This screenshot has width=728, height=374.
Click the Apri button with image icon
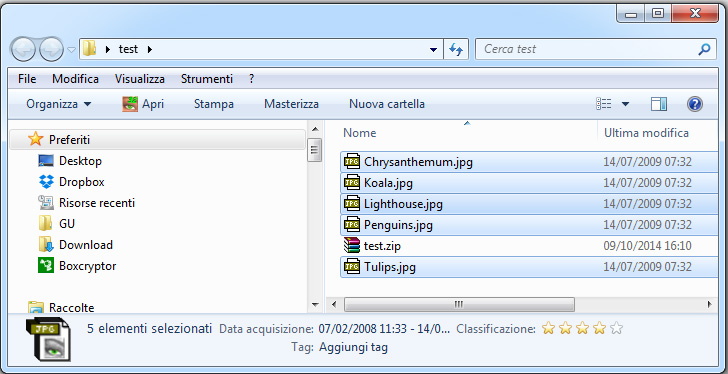[143, 104]
